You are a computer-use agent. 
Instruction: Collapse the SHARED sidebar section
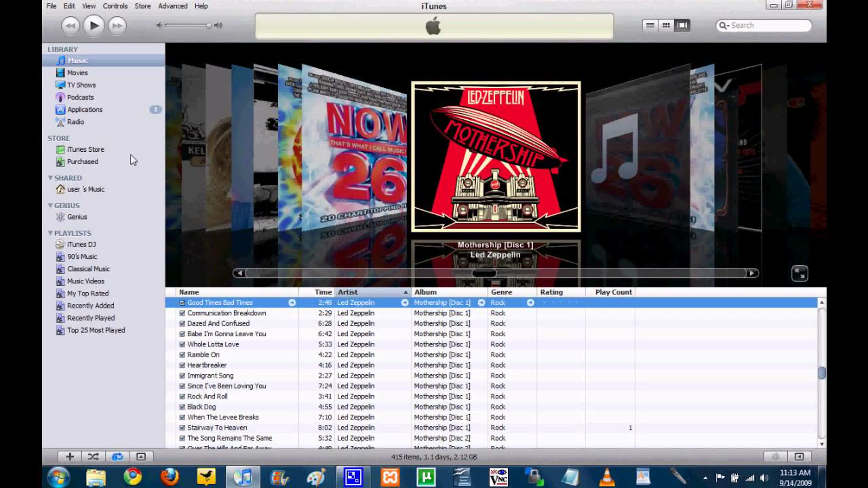(x=50, y=177)
